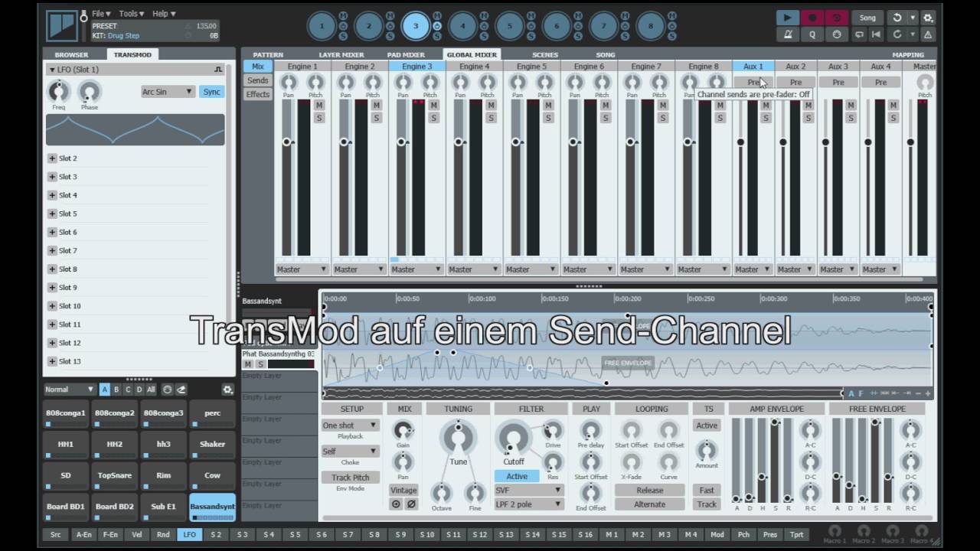Expand Slot 2 in TransMod

coord(52,158)
